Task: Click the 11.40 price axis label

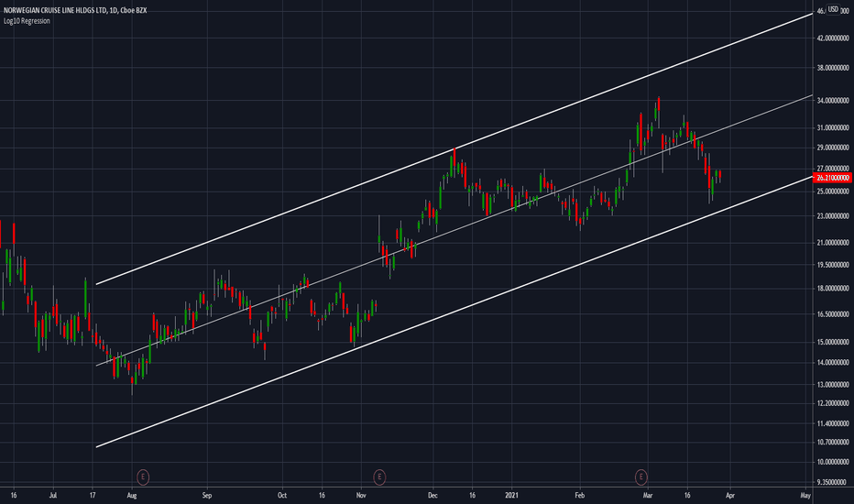Action: [833, 423]
